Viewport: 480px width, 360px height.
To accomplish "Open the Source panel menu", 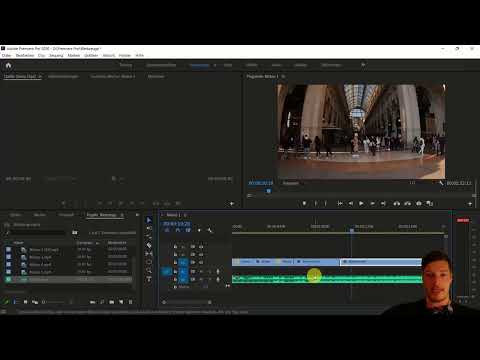I will point(40,76).
